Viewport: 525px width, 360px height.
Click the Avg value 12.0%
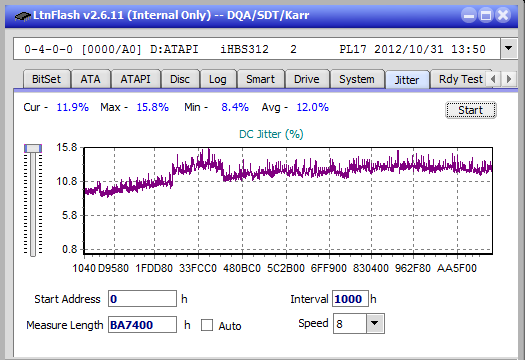pos(312,107)
